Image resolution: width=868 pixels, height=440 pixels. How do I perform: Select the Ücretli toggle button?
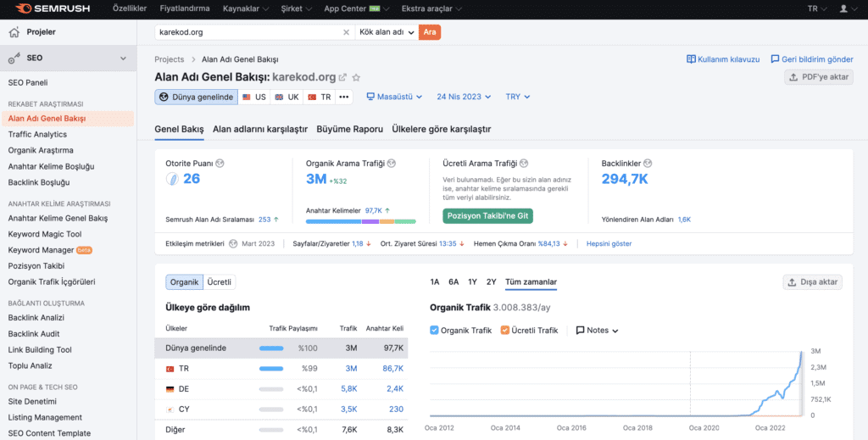click(x=220, y=282)
